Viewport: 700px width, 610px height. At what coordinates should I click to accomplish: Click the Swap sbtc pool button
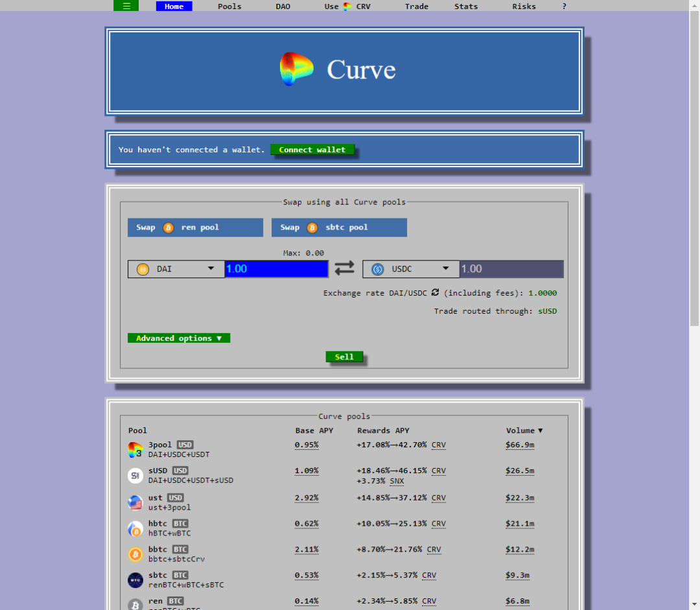point(339,228)
